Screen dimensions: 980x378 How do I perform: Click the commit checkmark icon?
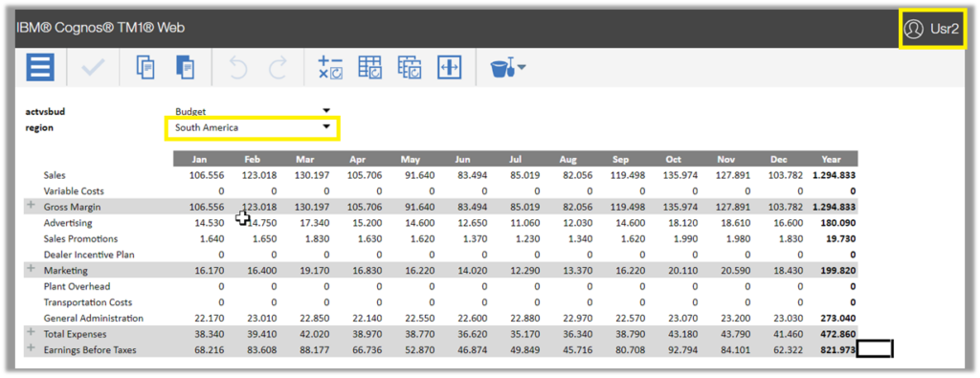coord(93,68)
